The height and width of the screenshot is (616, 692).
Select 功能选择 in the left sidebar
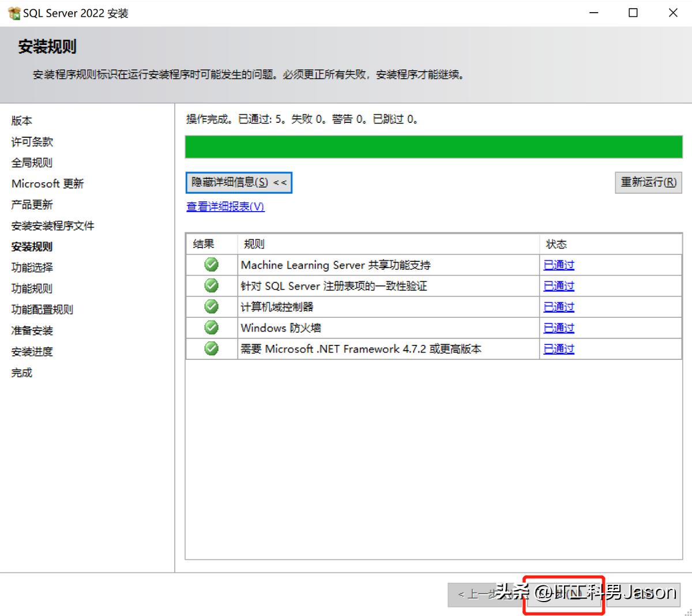[x=32, y=267]
